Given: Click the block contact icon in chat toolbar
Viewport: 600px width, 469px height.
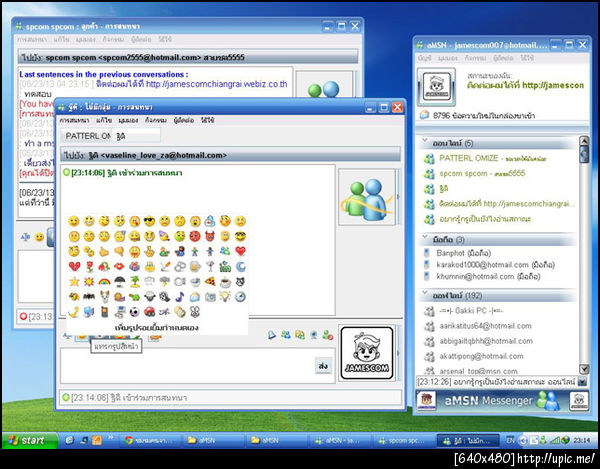Looking at the screenshot, I should pos(328,335).
